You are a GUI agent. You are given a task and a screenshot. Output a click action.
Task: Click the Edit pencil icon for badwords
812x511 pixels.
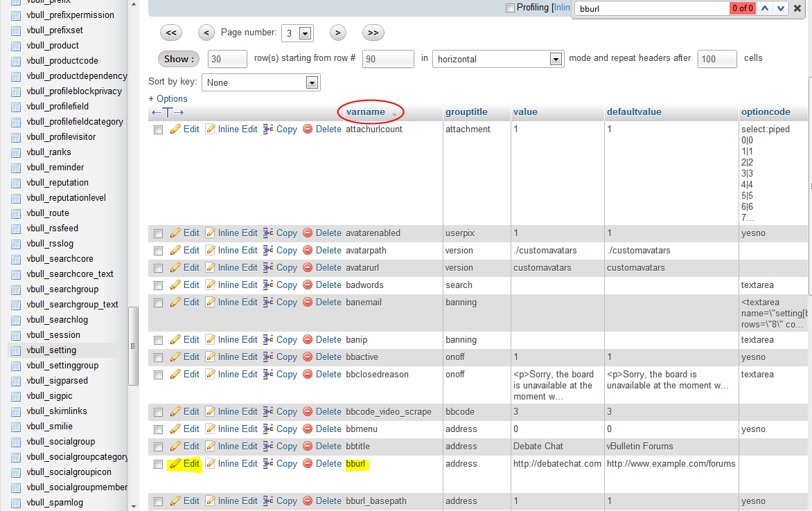(x=175, y=285)
